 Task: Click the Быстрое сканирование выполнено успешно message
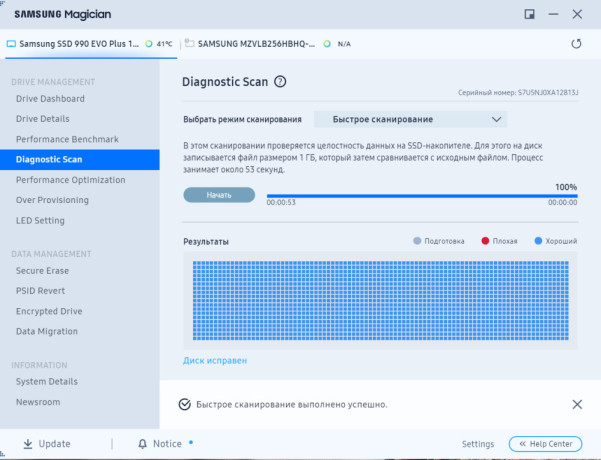click(292, 404)
